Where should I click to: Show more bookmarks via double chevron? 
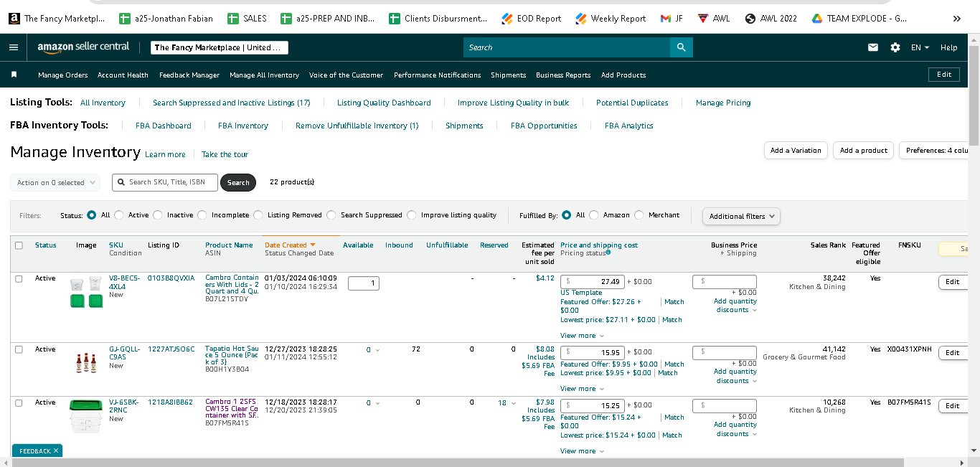click(956, 19)
